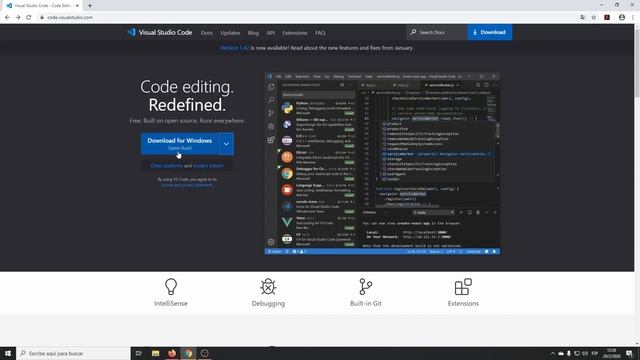Reload the current page
Image resolution: width=640 pixels, height=360 pixels.
pyautogui.click(x=29, y=17)
